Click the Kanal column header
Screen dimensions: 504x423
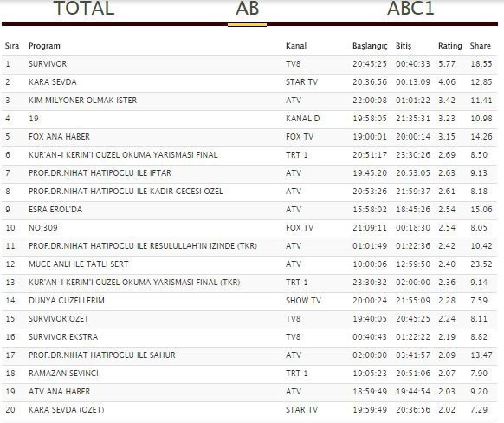coord(296,46)
